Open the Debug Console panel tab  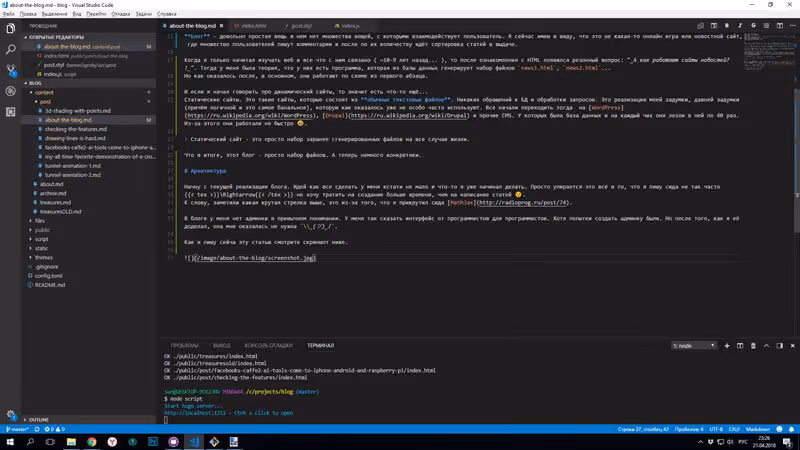268,345
